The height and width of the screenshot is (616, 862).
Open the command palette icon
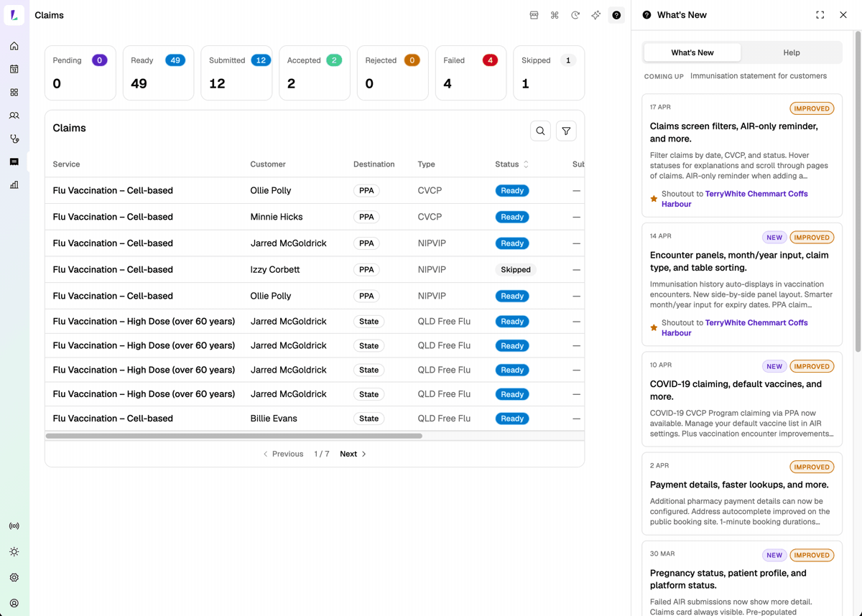click(555, 15)
